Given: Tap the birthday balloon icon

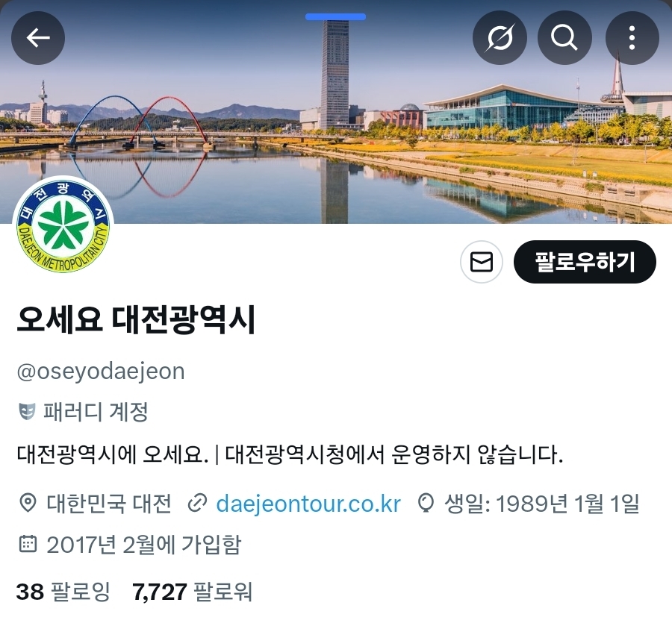Looking at the screenshot, I should tap(426, 503).
